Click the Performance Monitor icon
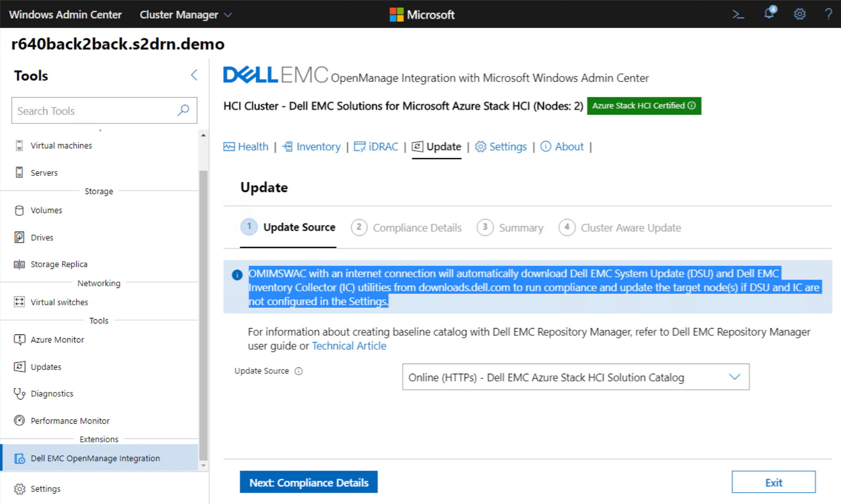Image resolution: width=841 pixels, height=504 pixels. point(19,420)
